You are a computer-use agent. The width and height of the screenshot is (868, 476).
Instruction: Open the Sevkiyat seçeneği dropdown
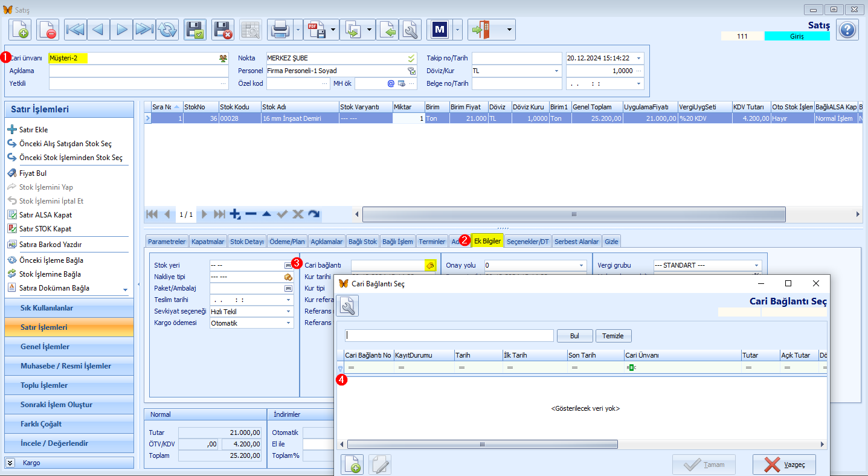289,311
